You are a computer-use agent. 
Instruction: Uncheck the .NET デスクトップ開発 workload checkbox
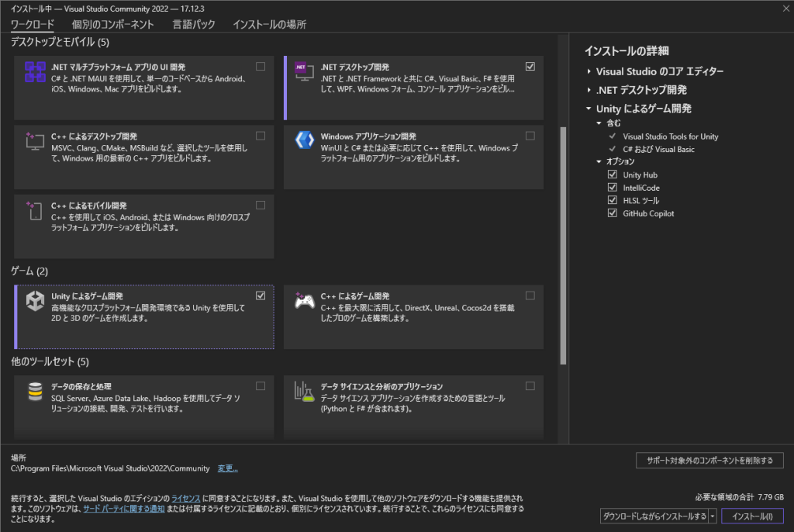(x=530, y=66)
